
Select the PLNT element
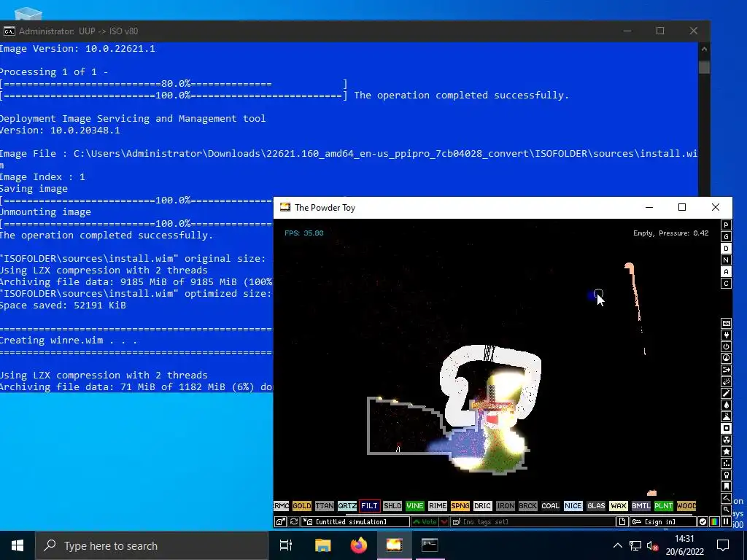[664, 506]
